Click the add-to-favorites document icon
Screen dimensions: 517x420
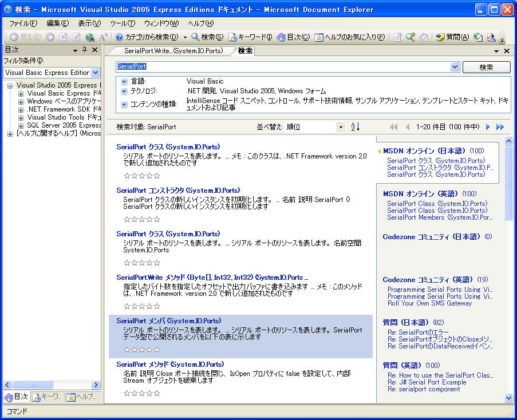tap(398, 37)
